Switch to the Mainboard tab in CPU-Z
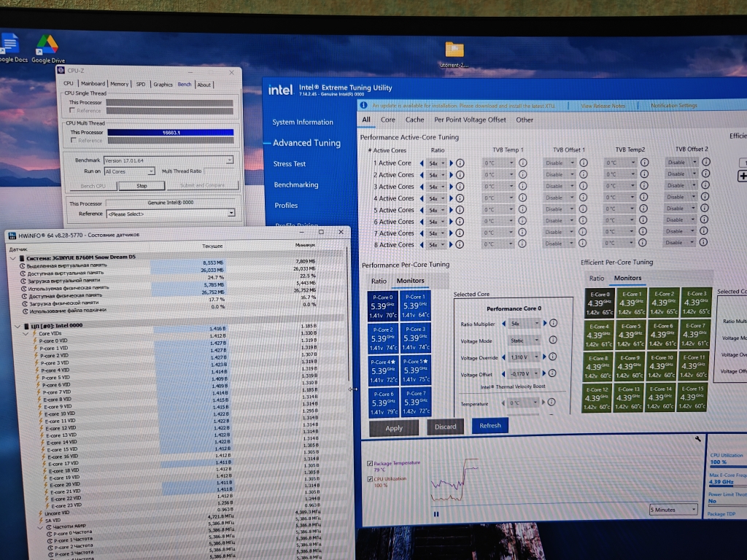 (93, 83)
